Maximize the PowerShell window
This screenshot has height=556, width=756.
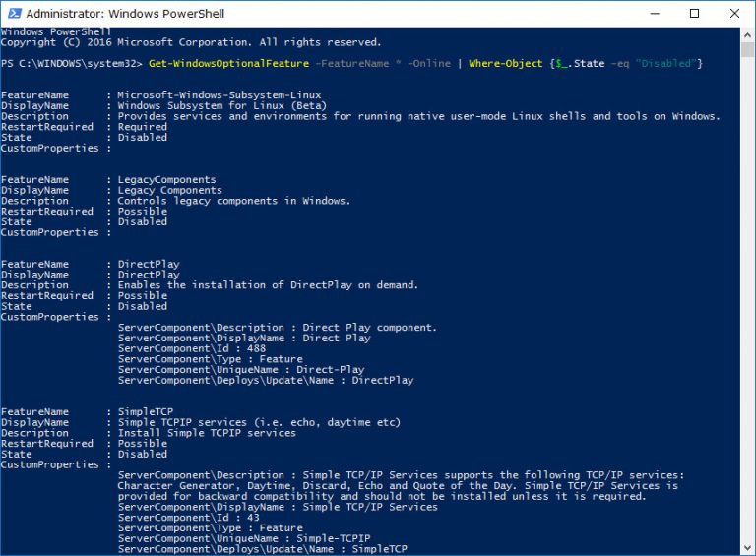coord(694,14)
